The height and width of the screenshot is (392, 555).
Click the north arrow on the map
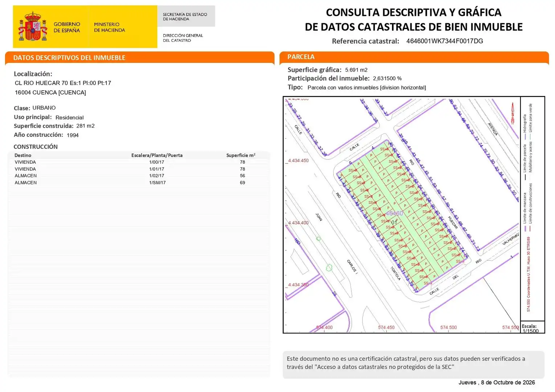[x=513, y=113]
